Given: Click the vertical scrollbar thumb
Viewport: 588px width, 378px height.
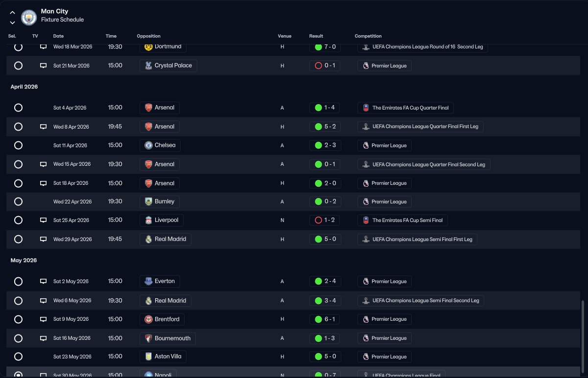Looking at the screenshot, I should click(x=582, y=337).
